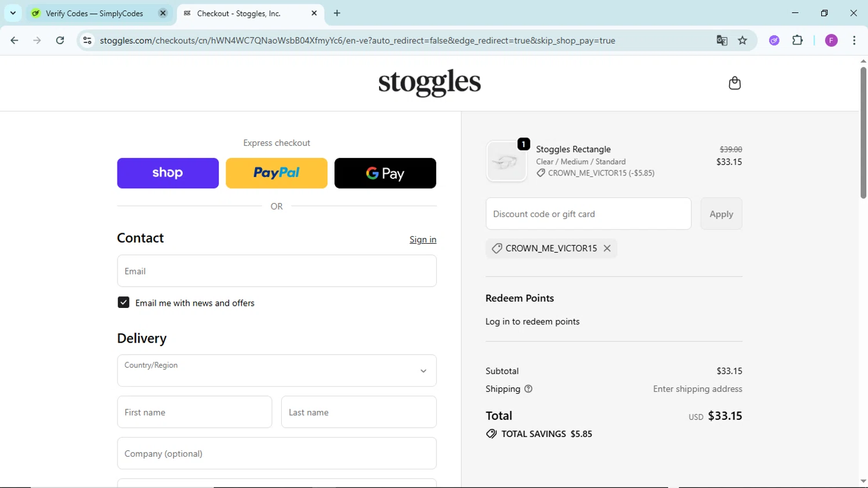Go forward with the forward arrow
This screenshot has width=868, height=488.
coord(37,41)
